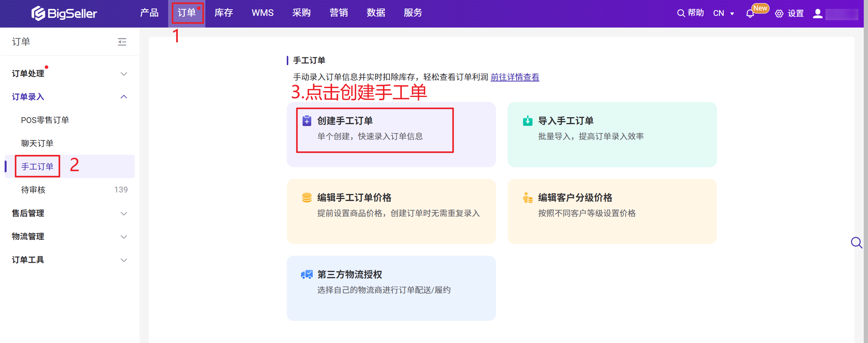
Task: Click the 第三方物流授权 truck icon
Action: (x=307, y=275)
